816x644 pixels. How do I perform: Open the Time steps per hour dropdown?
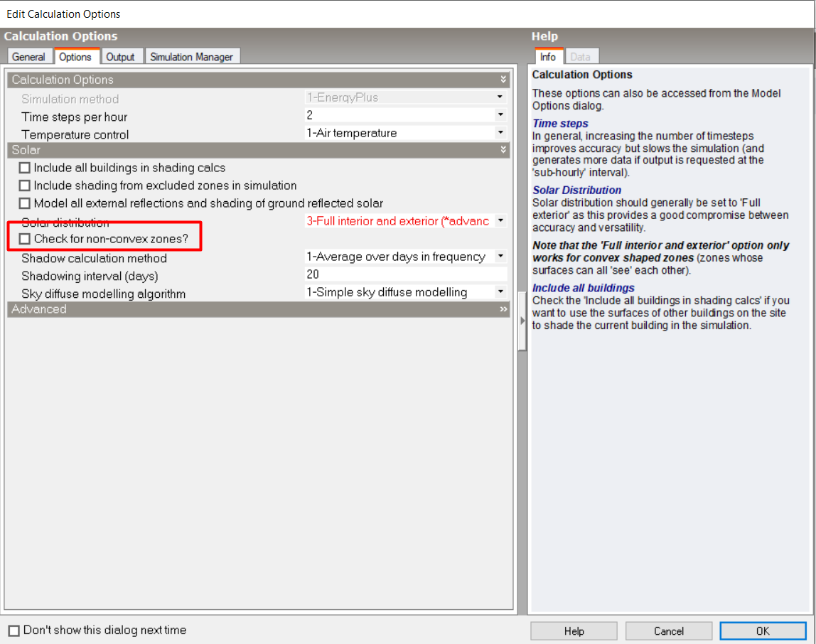[500, 115]
